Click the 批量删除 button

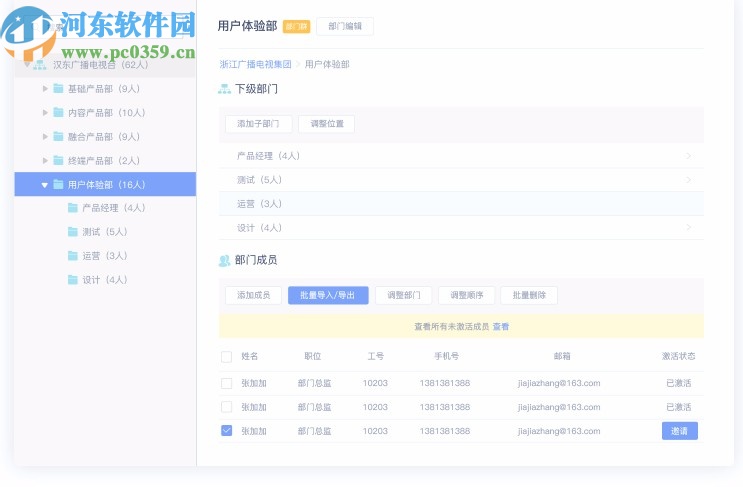pos(529,295)
